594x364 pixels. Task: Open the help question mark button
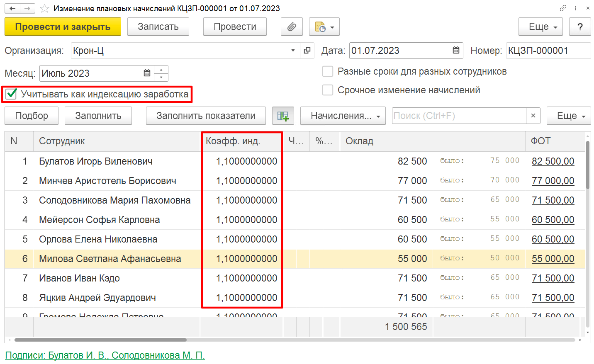pyautogui.click(x=580, y=27)
